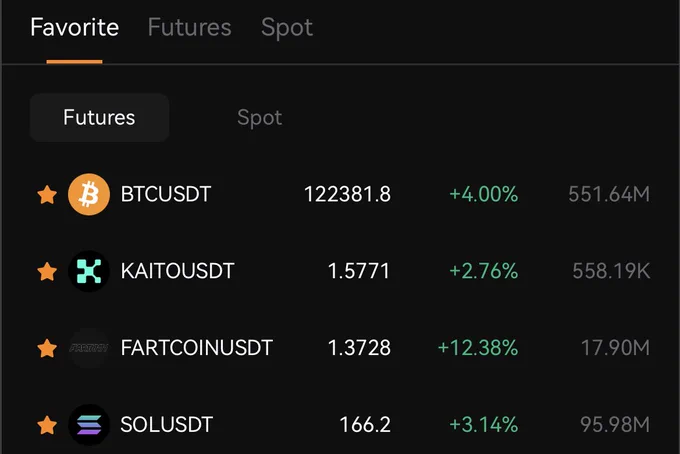The width and height of the screenshot is (680, 454).
Task: Switch to the Spot sub-filter
Action: point(259,118)
